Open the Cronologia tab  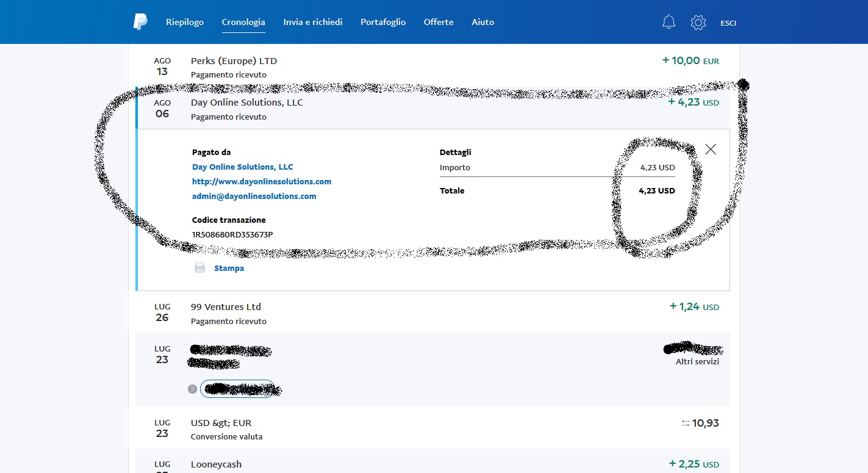pos(243,22)
